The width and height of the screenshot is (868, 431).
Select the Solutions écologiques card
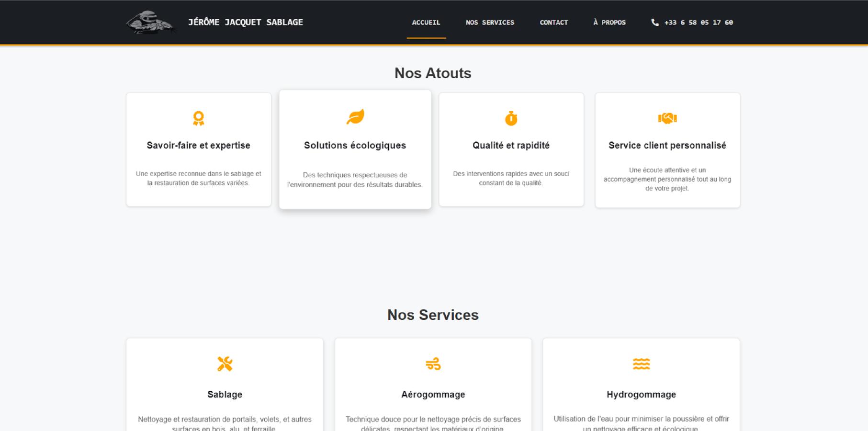[355, 149]
